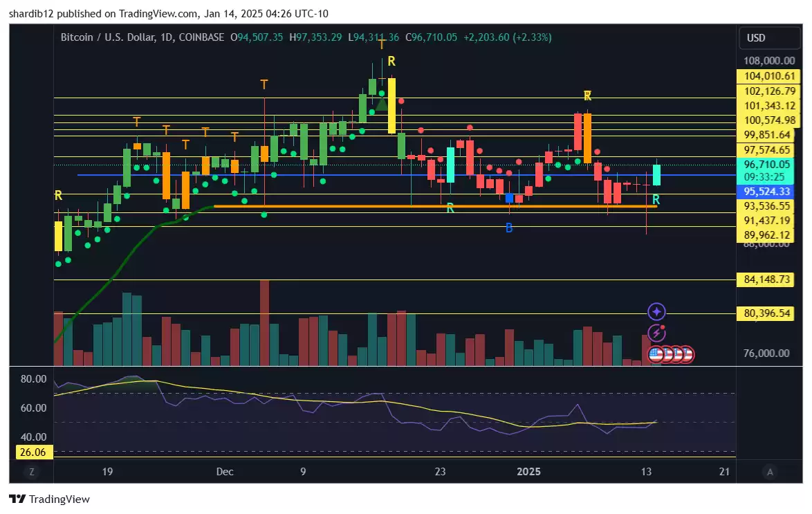Select the 89,962.12 price label
The width and height of the screenshot is (812, 514).
point(766,235)
